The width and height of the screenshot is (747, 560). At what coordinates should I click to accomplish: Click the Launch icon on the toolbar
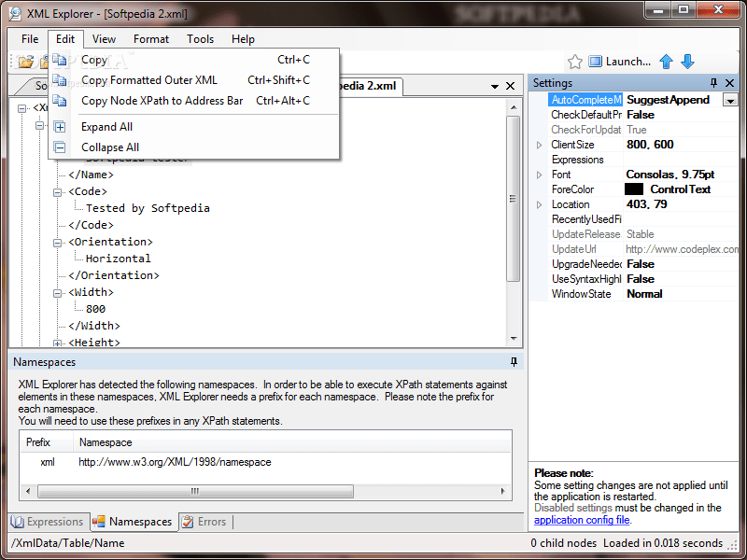(x=595, y=61)
